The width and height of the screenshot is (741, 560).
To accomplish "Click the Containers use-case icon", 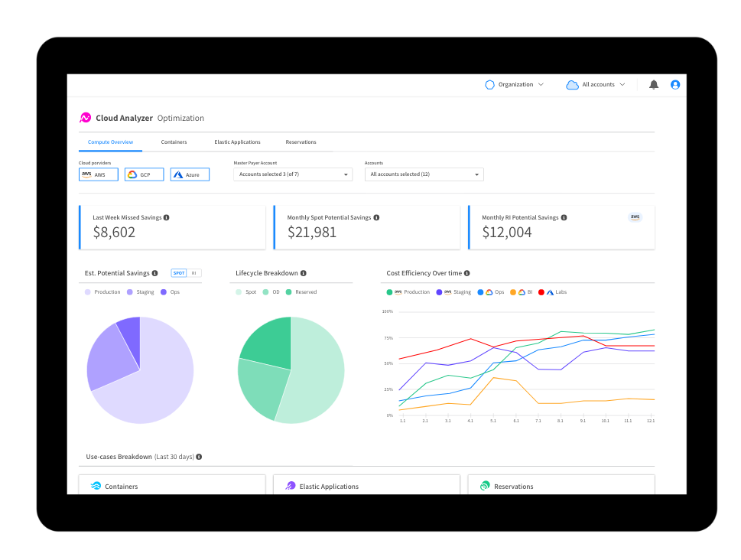I will [96, 486].
